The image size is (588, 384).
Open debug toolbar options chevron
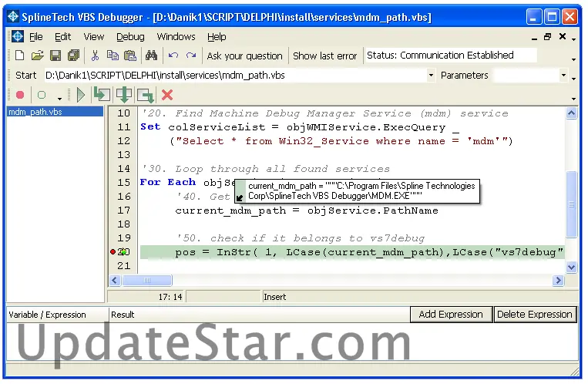[x=574, y=99]
